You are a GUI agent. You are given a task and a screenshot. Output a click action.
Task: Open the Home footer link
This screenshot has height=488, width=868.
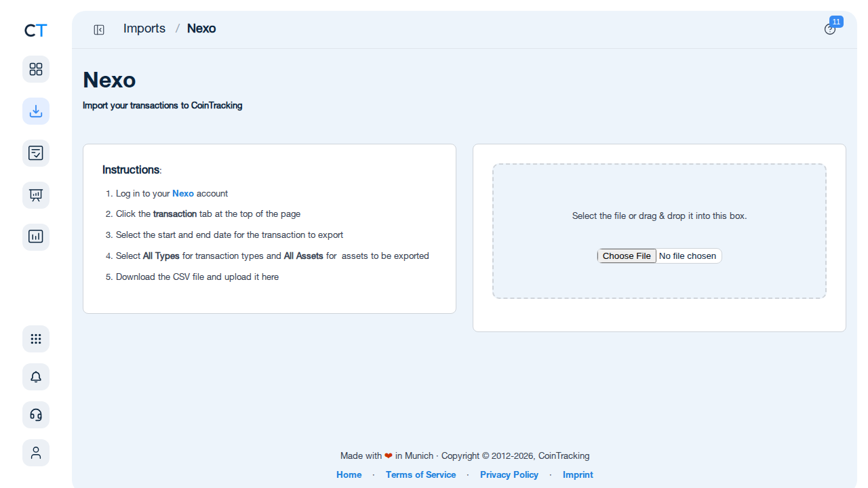pos(349,474)
